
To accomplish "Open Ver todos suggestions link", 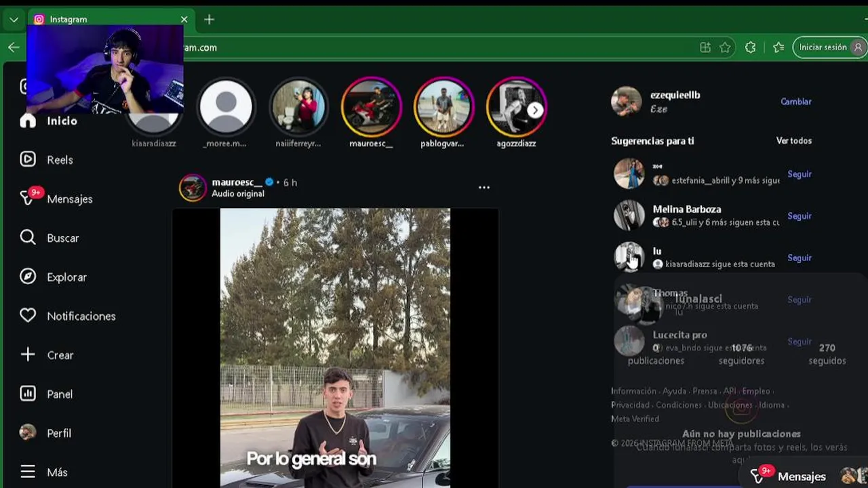I will click(793, 141).
